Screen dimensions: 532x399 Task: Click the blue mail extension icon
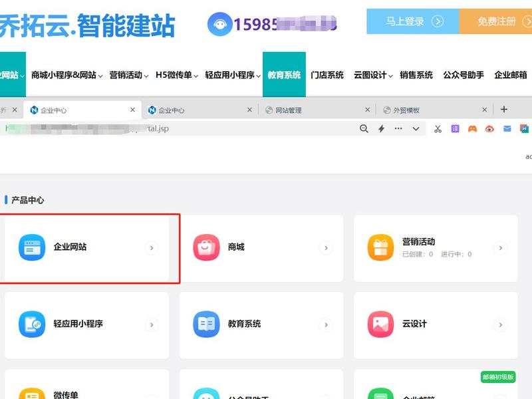(x=507, y=128)
